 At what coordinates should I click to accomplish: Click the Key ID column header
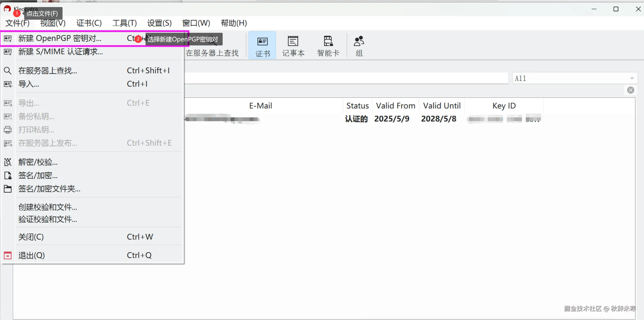coord(504,105)
